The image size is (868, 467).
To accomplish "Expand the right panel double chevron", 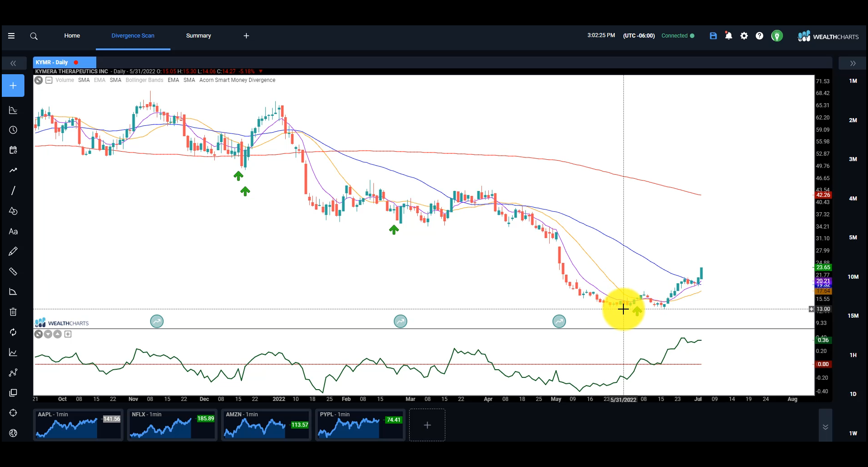I will click(x=853, y=63).
